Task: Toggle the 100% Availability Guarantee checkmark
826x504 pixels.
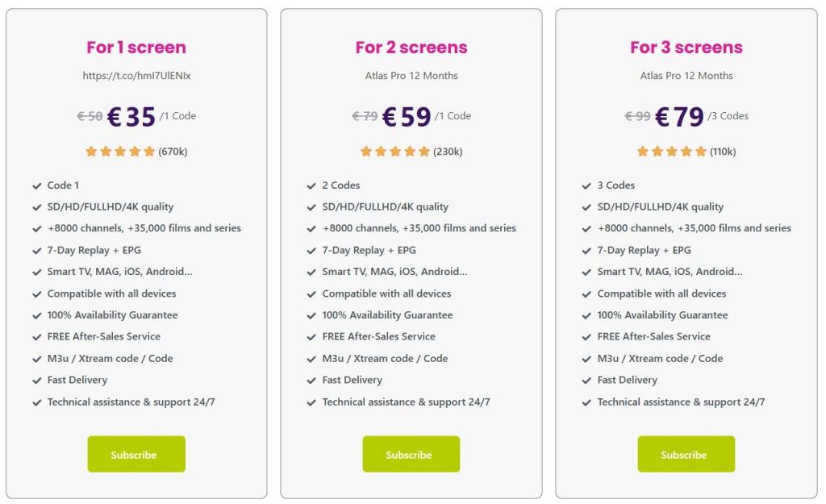Action: [37, 314]
